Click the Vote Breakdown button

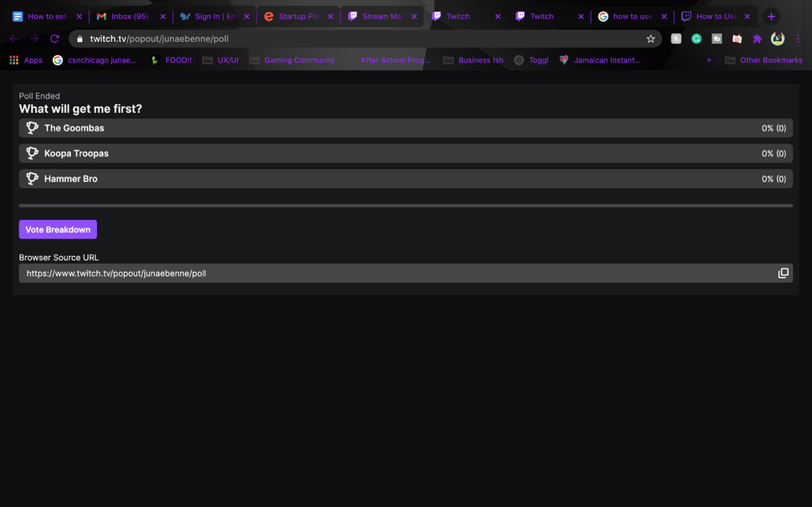pos(57,228)
